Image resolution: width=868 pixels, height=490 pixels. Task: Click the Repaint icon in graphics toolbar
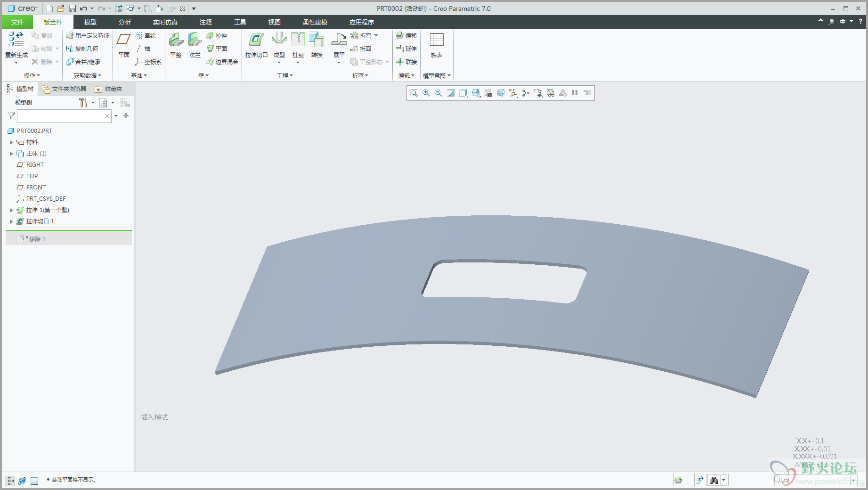(x=451, y=93)
